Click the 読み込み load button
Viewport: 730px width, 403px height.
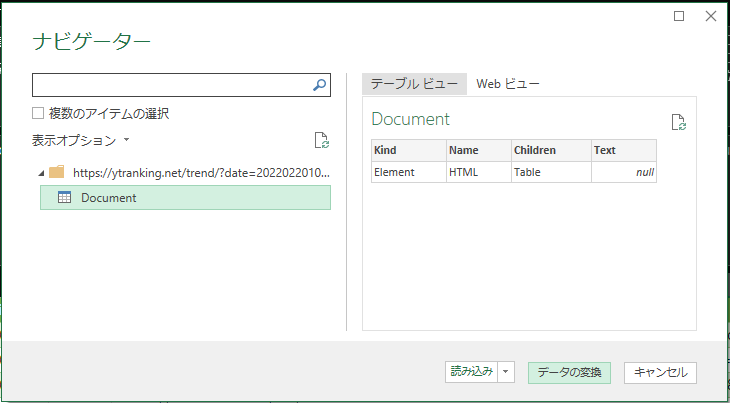pos(471,372)
